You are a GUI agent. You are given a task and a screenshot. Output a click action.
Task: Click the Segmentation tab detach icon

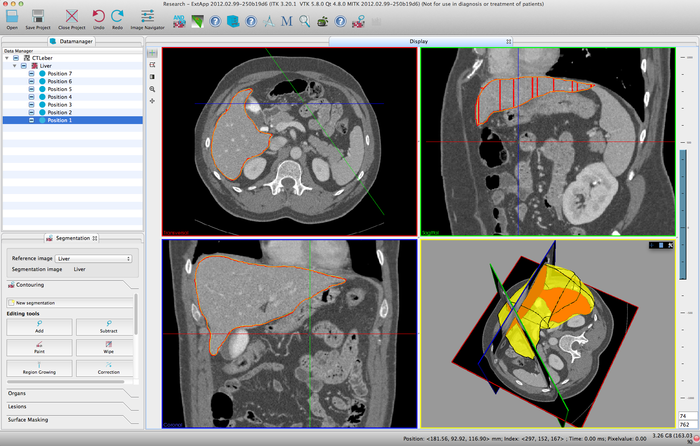pos(95,238)
